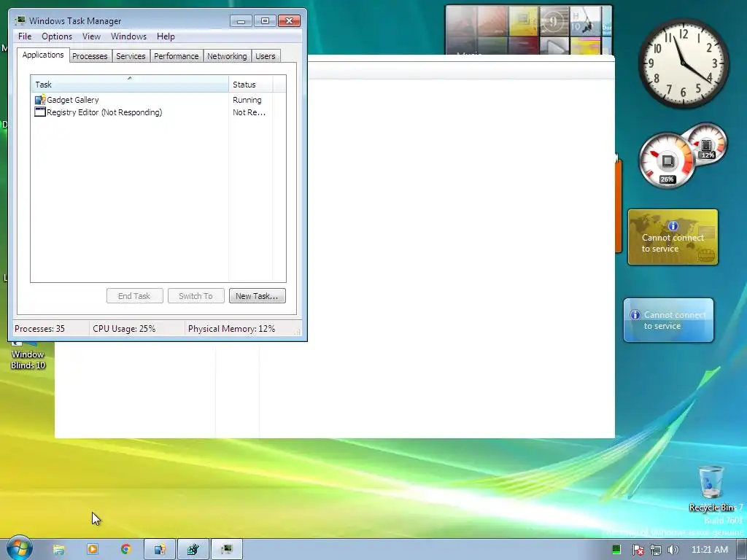Open the Recycle Bin desktop icon
The height and width of the screenshot is (560, 747).
click(x=712, y=488)
